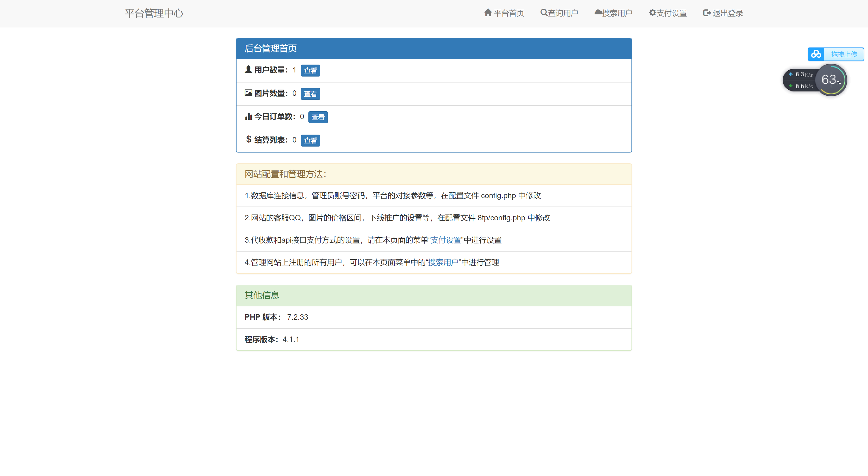Click the home icon beside 平台首页

pyautogui.click(x=488, y=12)
